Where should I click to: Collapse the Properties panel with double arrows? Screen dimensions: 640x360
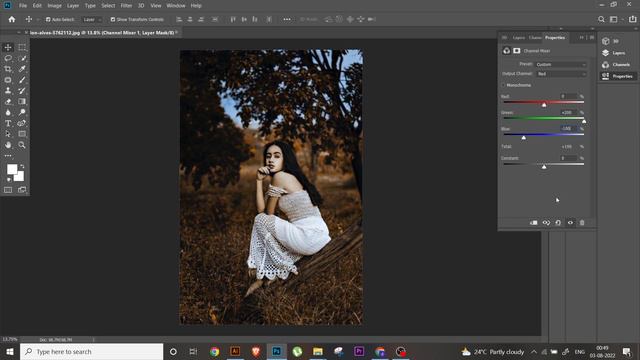582,38
